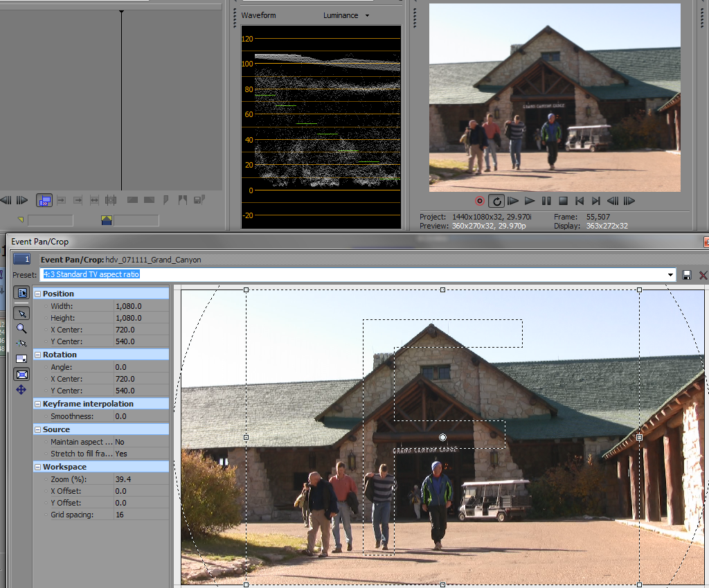The width and height of the screenshot is (709, 588).
Task: Click the film-strip trim icon in trimmer toolbar
Action: pyautogui.click(x=111, y=200)
